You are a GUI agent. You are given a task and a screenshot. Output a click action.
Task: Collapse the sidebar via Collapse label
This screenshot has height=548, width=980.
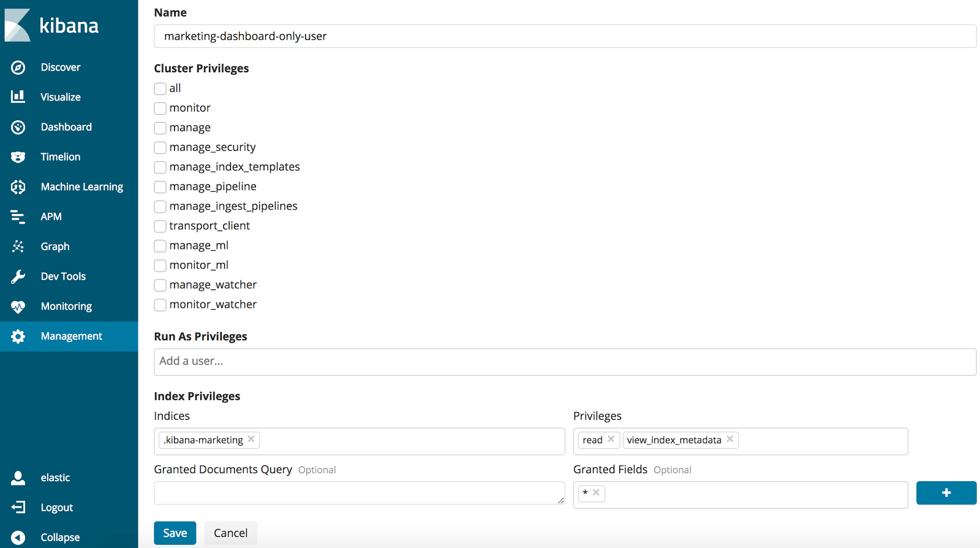coord(60,538)
